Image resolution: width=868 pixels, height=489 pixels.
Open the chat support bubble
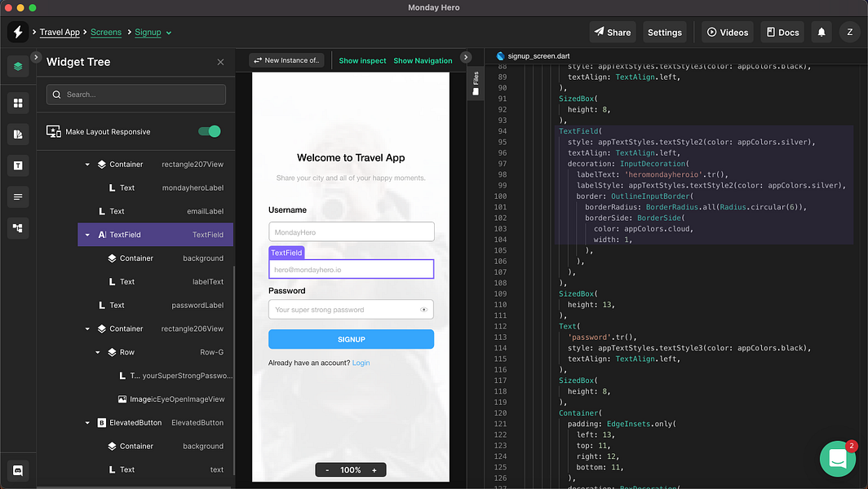tap(838, 459)
